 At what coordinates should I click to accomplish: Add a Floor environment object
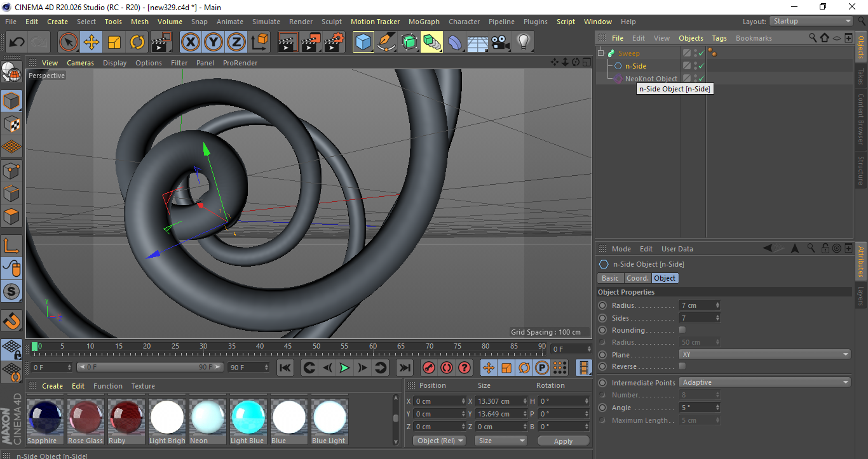[478, 43]
